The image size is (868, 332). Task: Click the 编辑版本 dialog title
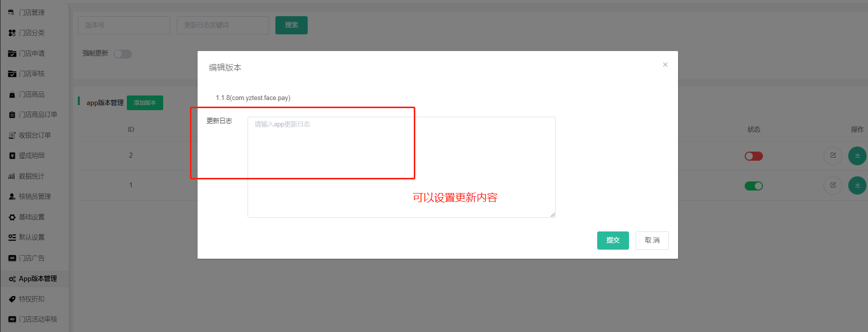tap(225, 68)
